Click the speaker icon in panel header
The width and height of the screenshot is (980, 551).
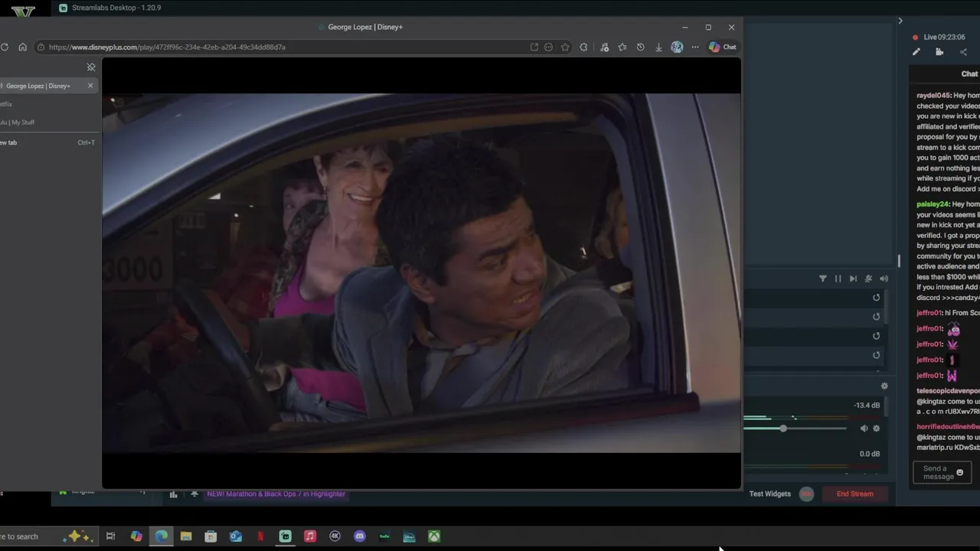[x=884, y=279]
